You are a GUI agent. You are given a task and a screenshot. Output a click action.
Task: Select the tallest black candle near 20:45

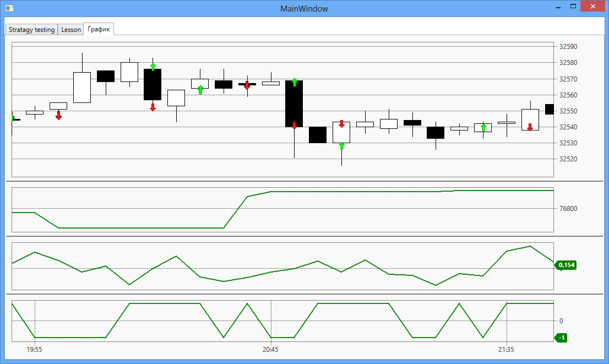pyautogui.click(x=294, y=105)
